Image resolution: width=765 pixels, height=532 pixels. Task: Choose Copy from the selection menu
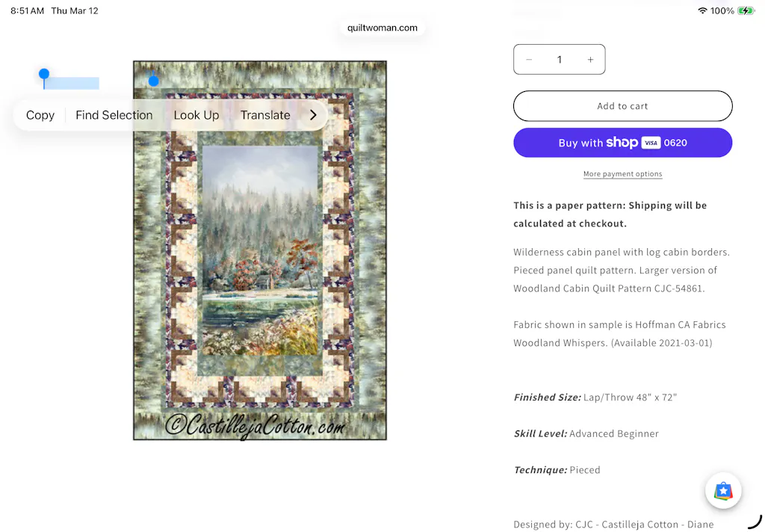click(40, 115)
